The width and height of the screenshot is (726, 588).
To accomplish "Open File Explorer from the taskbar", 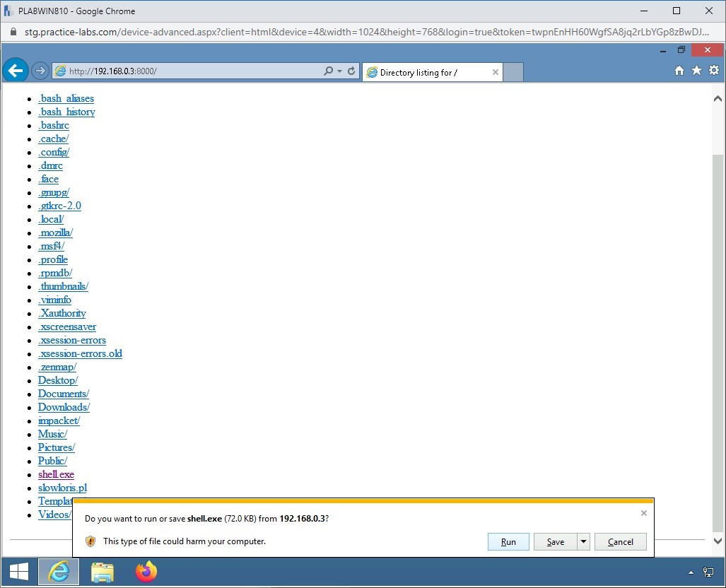I will pyautogui.click(x=103, y=572).
